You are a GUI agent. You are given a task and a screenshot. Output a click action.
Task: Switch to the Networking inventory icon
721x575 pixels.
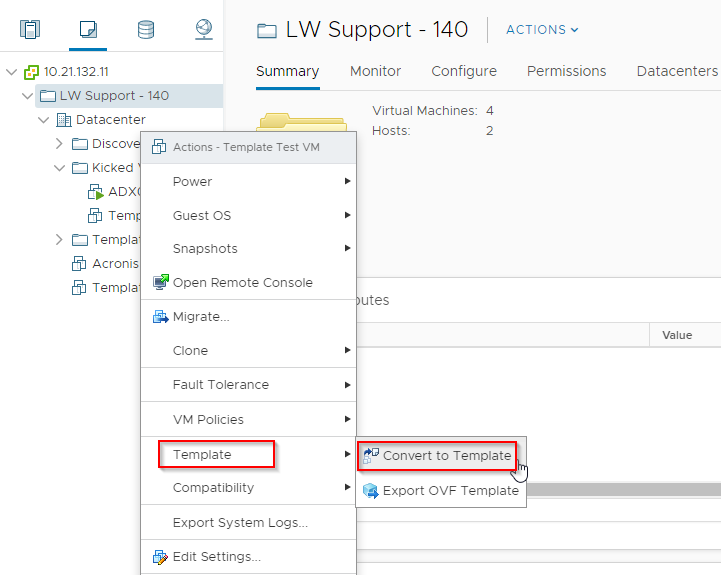click(x=204, y=29)
